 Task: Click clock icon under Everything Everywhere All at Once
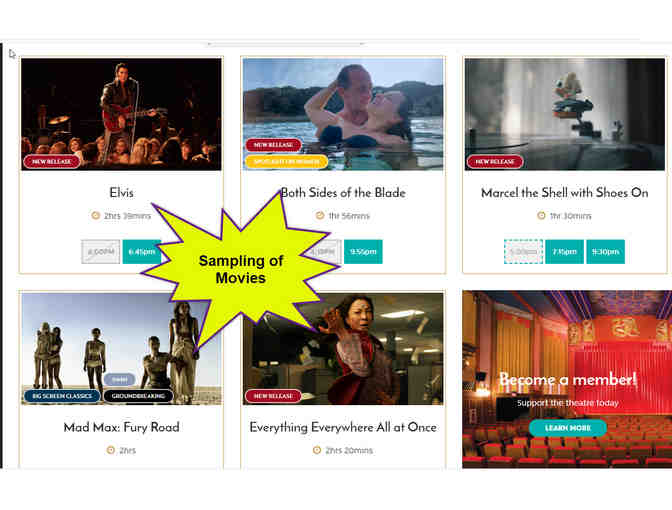pos(317,450)
